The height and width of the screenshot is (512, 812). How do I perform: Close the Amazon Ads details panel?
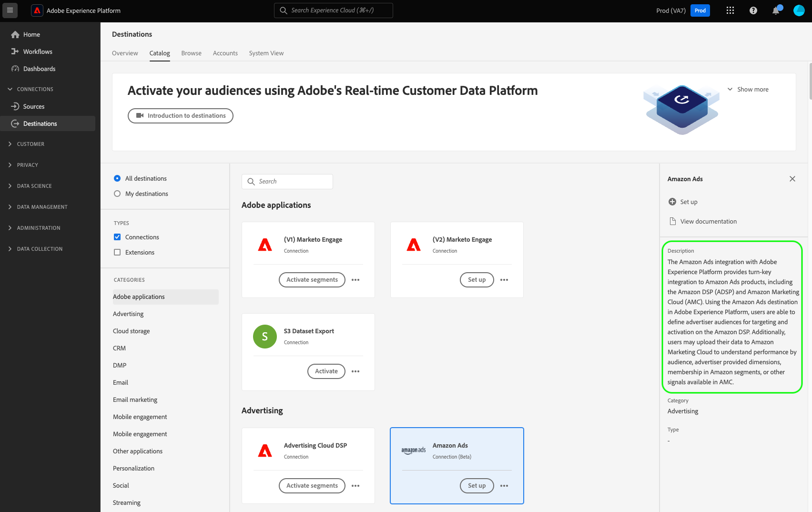[x=792, y=179]
